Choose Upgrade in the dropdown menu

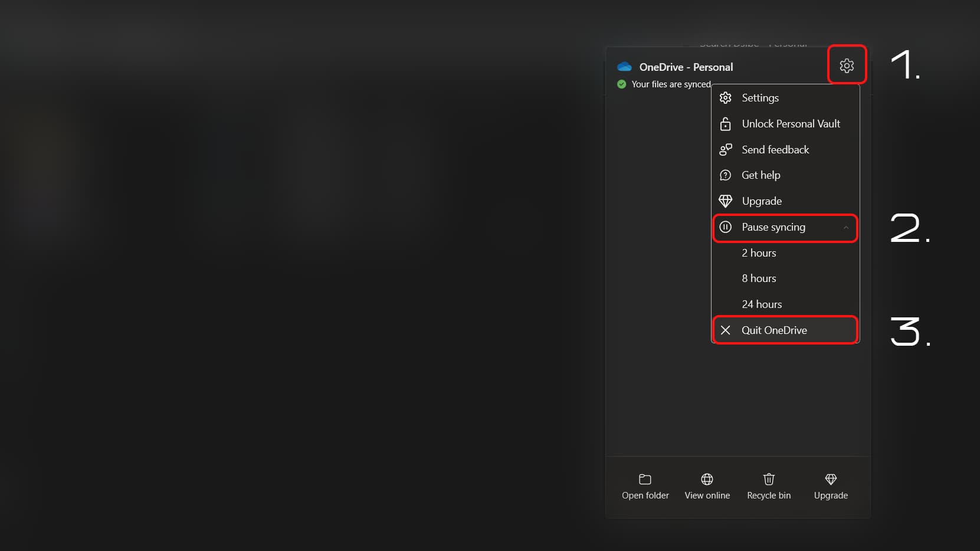[x=785, y=201]
